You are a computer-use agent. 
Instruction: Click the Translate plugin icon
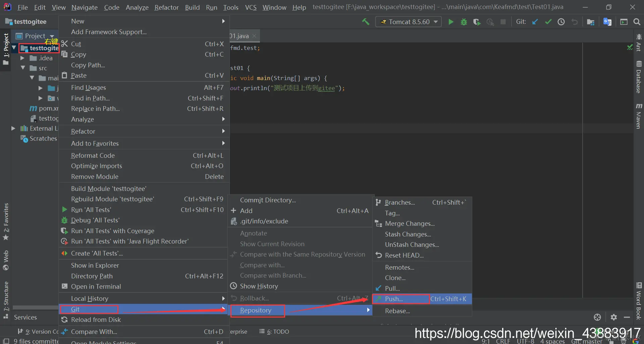coord(607,22)
